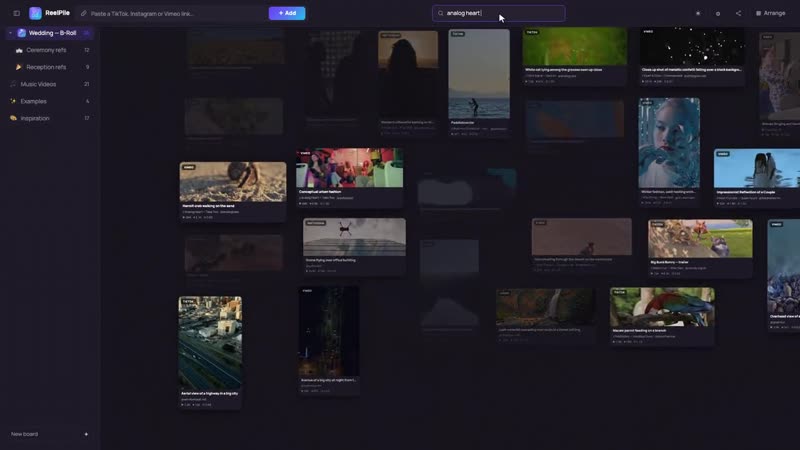Click the link paperclip icon
This screenshot has width=800, height=450.
84,13
